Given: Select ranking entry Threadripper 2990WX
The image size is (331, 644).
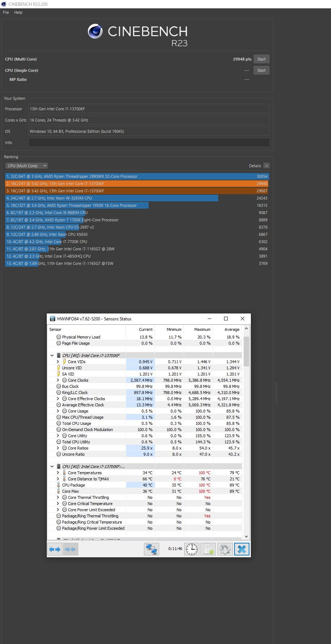Looking at the screenshot, I should (137, 176).
